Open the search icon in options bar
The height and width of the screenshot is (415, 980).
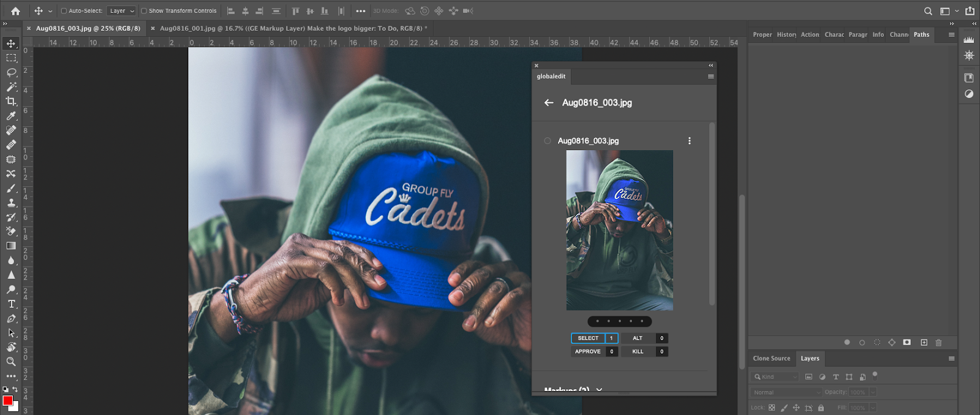click(928, 11)
